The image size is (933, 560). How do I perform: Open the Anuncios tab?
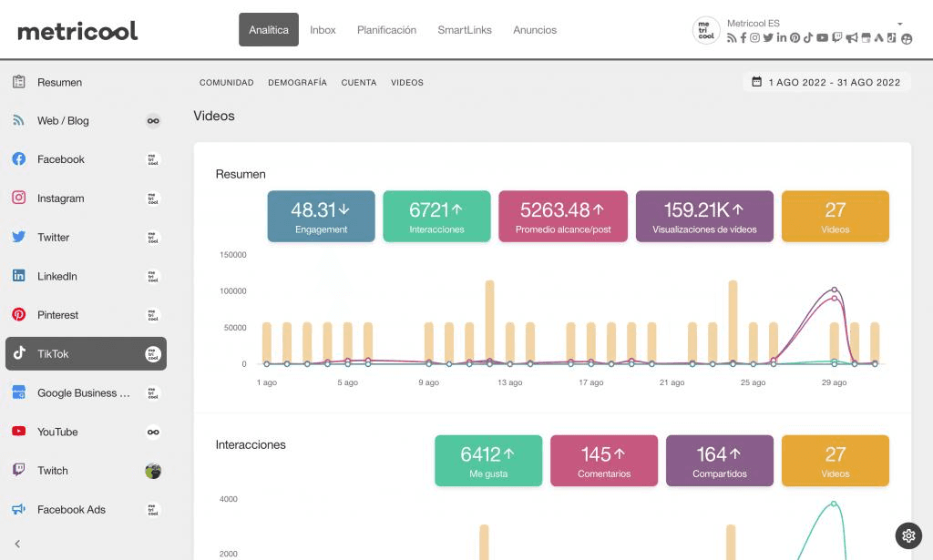pos(535,30)
